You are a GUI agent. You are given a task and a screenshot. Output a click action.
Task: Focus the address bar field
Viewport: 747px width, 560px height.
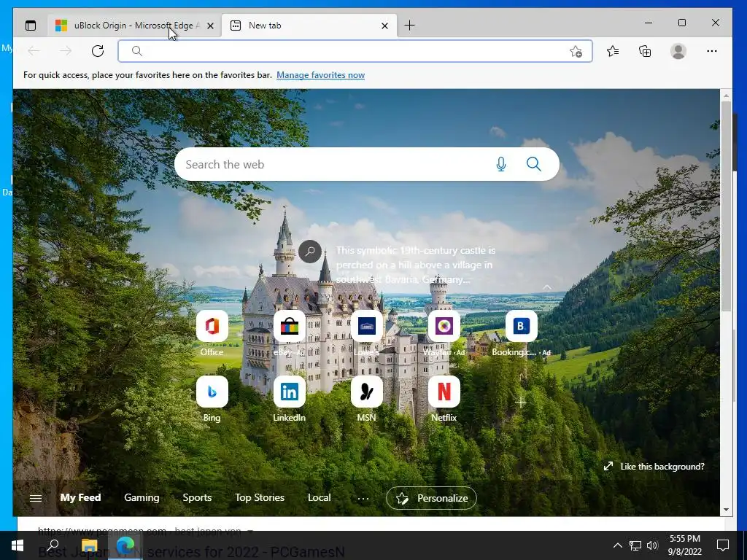click(355, 51)
